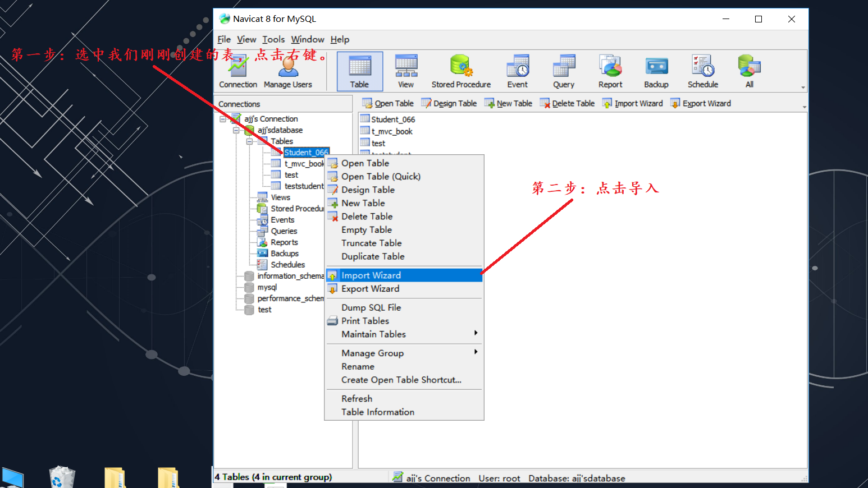
Task: Select the Query toolbar icon
Action: tap(563, 71)
